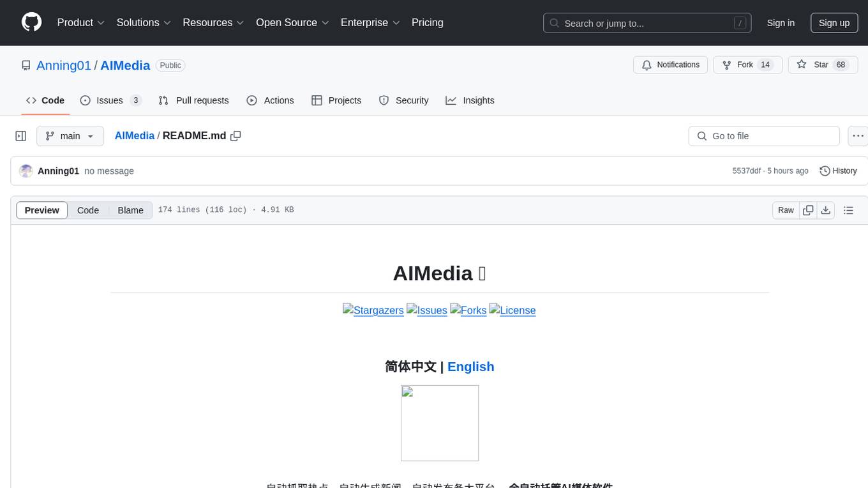The height and width of the screenshot is (488, 868).
Task: Copy raw file contents
Action: click(808, 210)
